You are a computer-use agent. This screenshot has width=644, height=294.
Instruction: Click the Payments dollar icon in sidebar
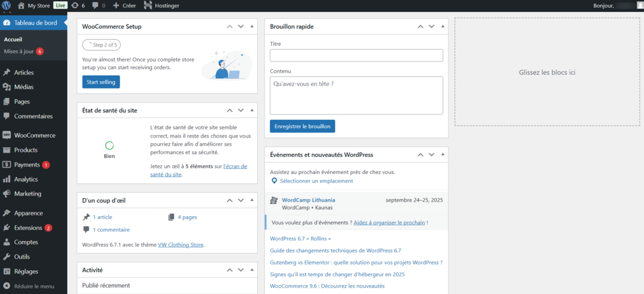pos(6,165)
